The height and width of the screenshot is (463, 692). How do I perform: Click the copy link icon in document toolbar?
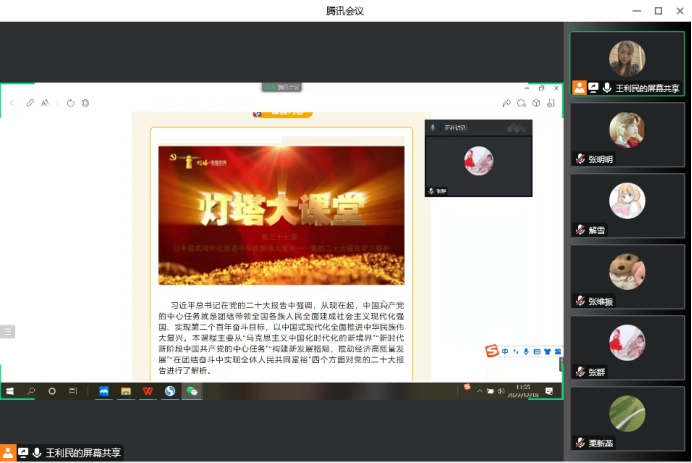tap(30, 103)
